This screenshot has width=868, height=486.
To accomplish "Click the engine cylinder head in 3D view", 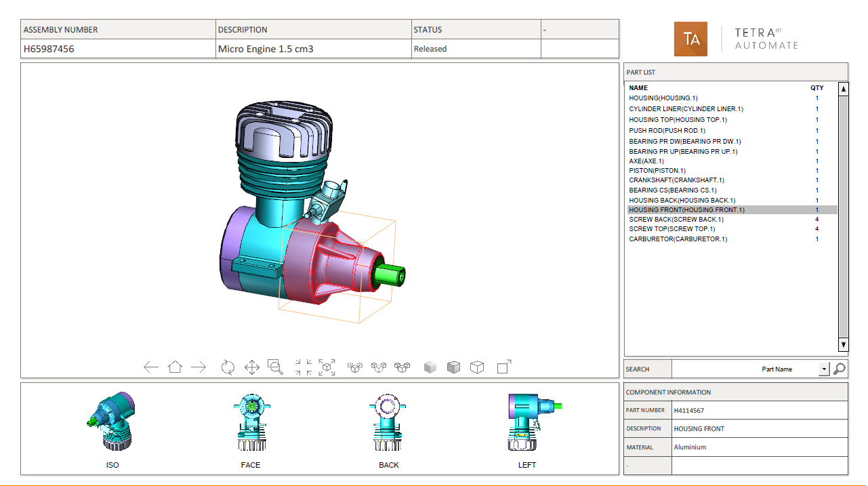I will (x=283, y=132).
